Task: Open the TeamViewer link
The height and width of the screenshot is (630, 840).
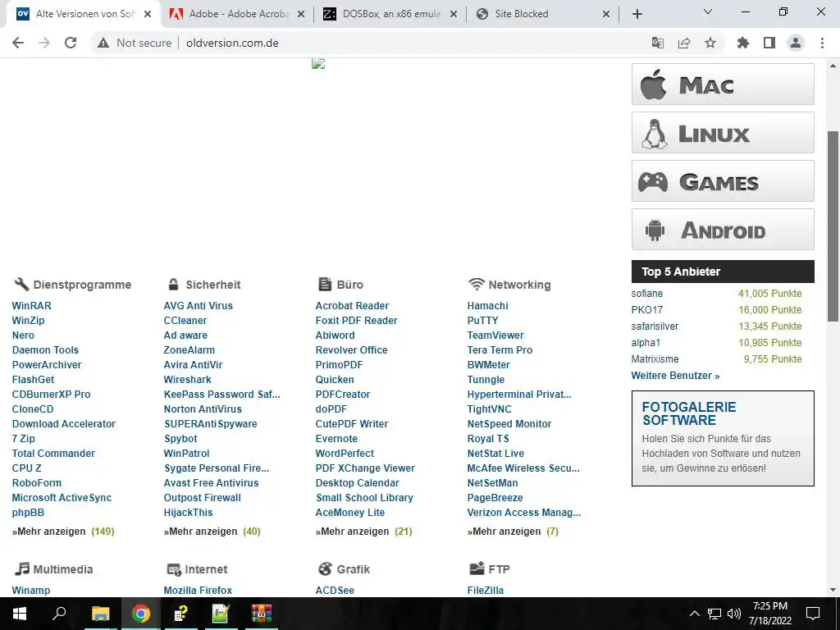Action: click(495, 335)
